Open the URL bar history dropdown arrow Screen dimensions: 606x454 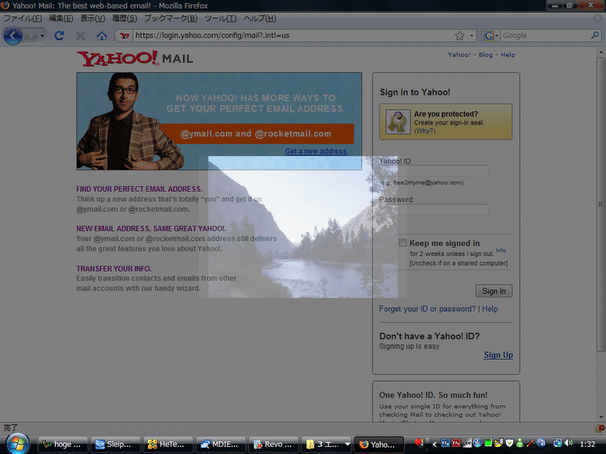[472, 36]
